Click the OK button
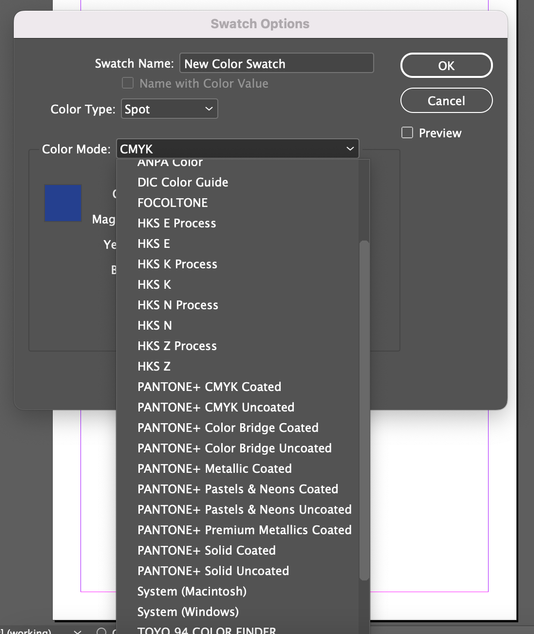This screenshot has height=634, width=534. point(446,66)
